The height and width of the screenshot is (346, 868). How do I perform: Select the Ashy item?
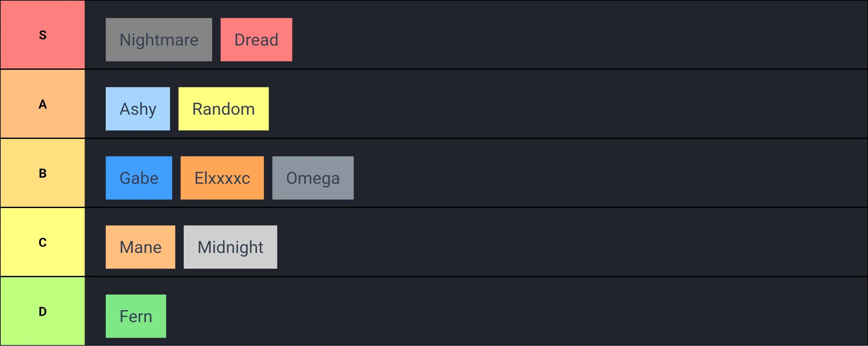tap(138, 109)
